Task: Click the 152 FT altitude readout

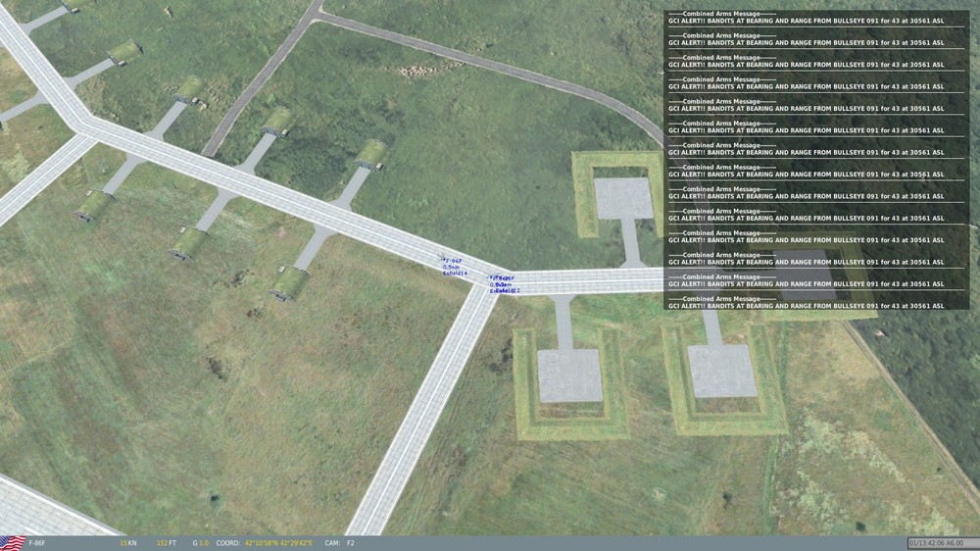Action: click(167, 543)
